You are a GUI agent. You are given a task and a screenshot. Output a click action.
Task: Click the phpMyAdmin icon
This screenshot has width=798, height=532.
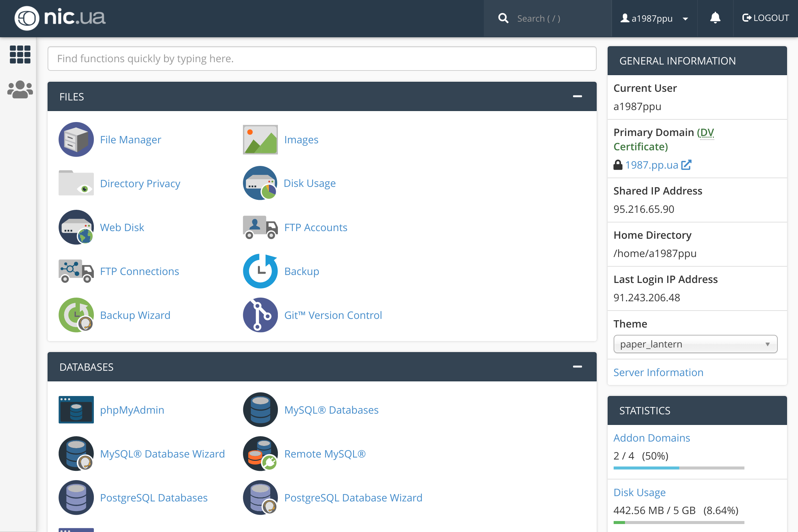(76, 410)
